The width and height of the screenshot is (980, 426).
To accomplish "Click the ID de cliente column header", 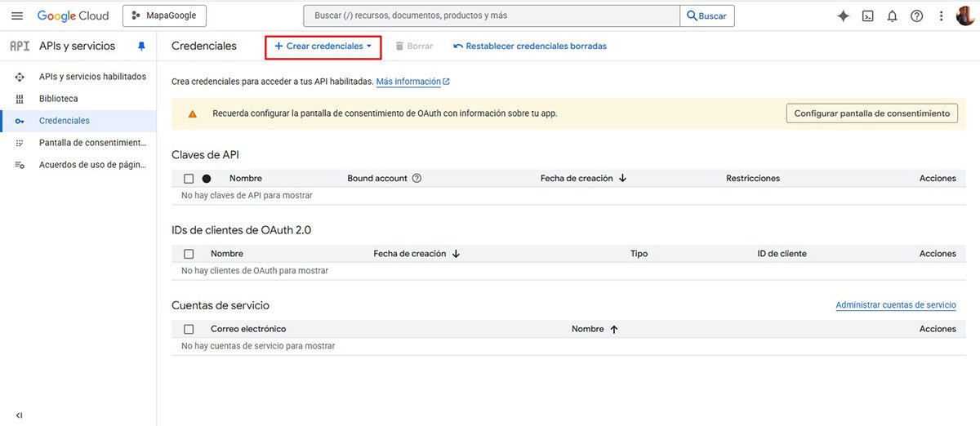I will tap(782, 254).
